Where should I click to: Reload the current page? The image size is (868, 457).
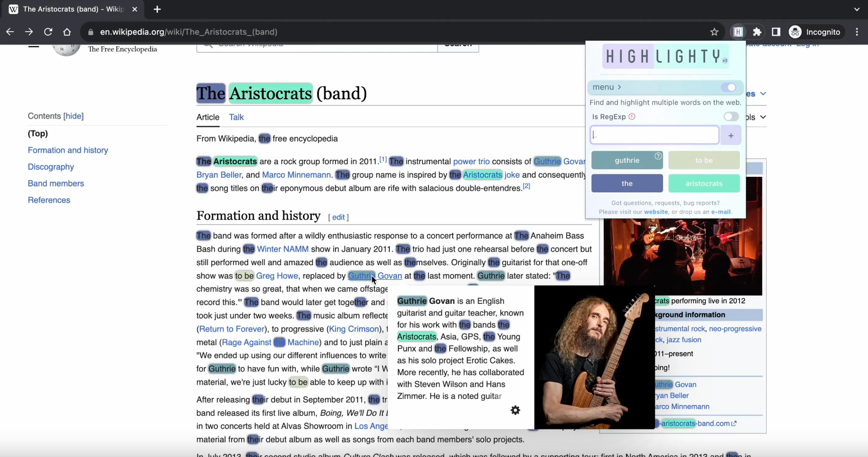click(x=48, y=32)
